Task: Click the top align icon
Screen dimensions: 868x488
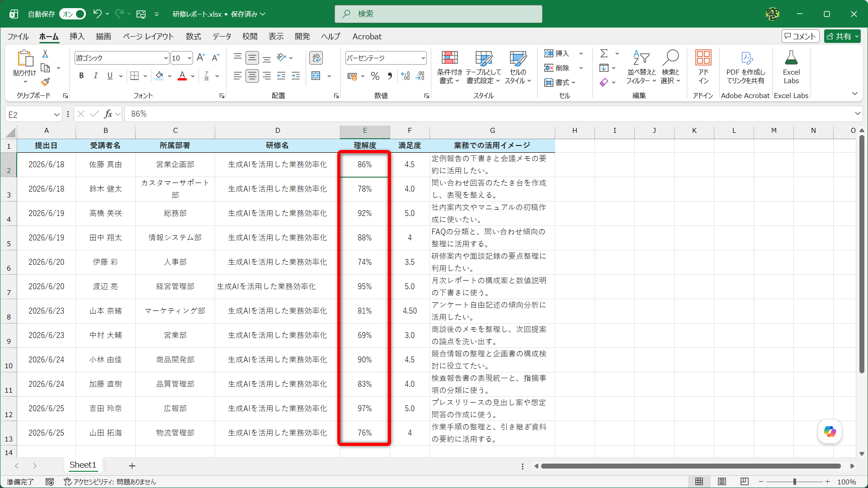Action: (237, 57)
